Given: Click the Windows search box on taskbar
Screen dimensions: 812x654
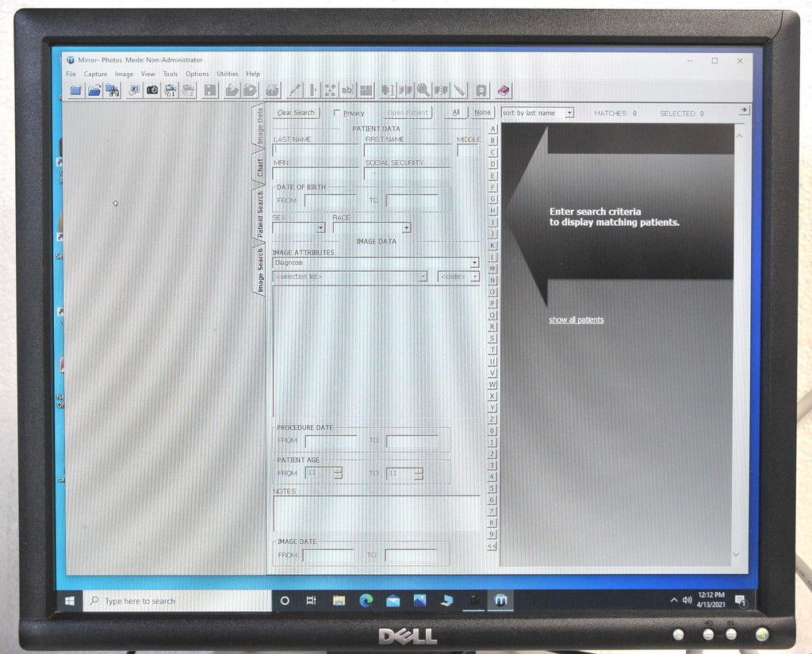Looking at the screenshot, I should pos(177,601).
